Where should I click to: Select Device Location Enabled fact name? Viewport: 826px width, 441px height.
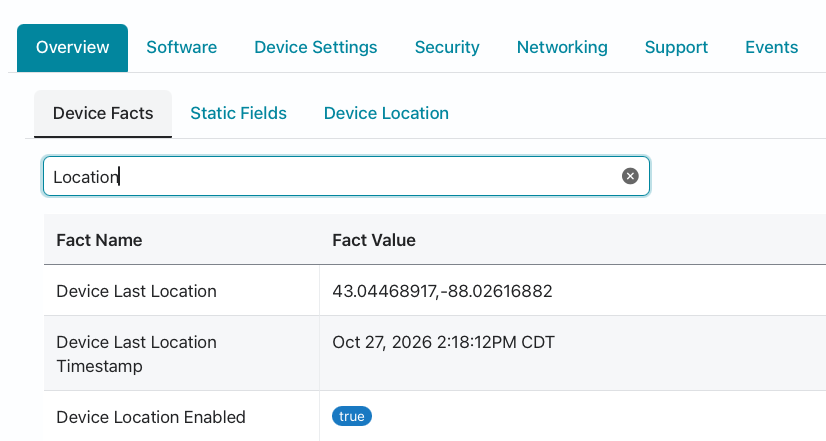[151, 417]
